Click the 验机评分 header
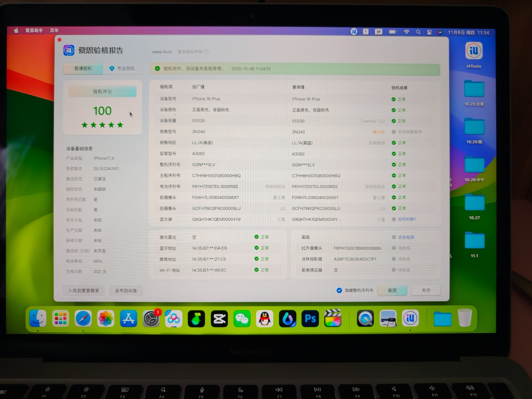Screen dimensions: 532x399 coord(102,92)
